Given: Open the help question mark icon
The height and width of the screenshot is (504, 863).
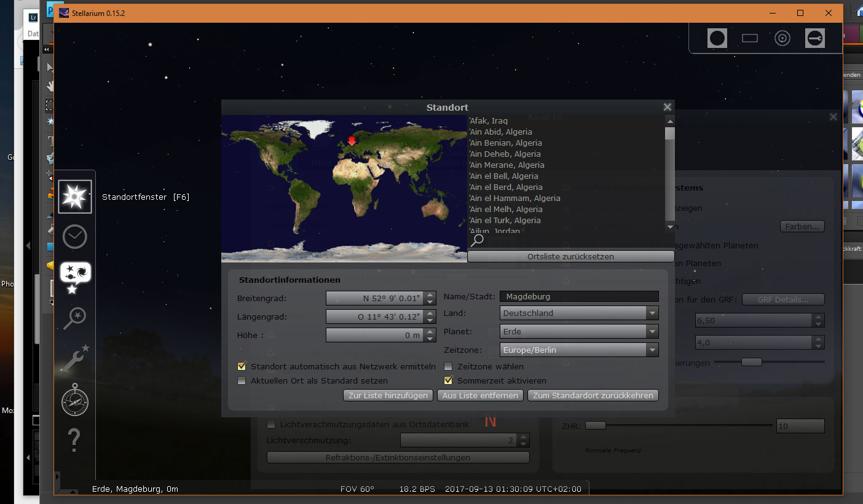Looking at the screenshot, I should click(x=75, y=440).
